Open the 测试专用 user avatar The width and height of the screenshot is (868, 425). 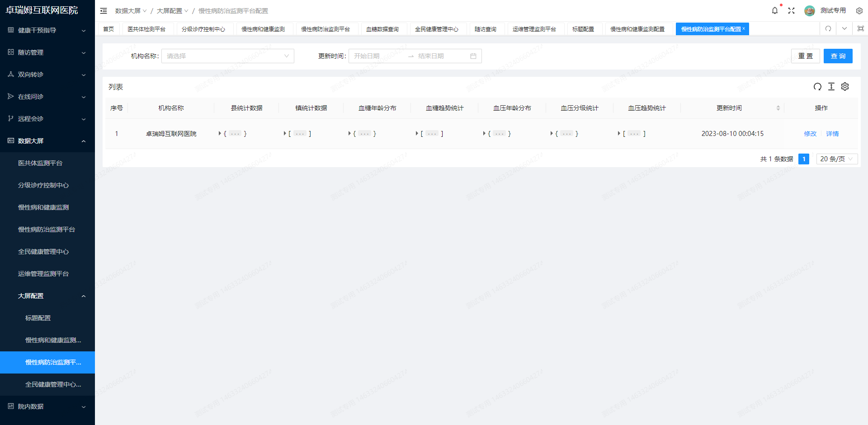coord(810,10)
